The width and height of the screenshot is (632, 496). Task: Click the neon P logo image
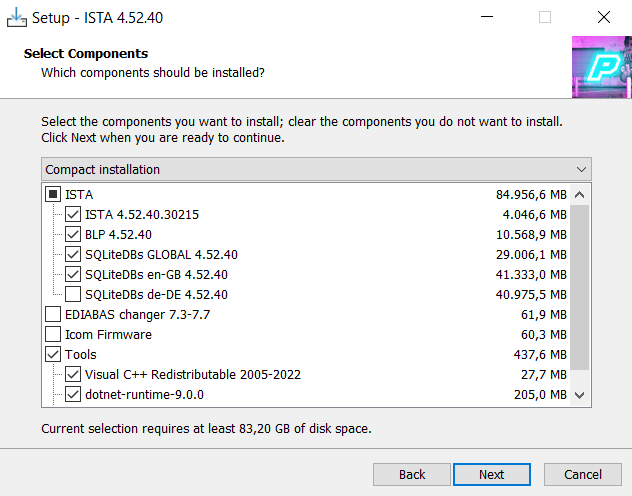pyautogui.click(x=601, y=67)
